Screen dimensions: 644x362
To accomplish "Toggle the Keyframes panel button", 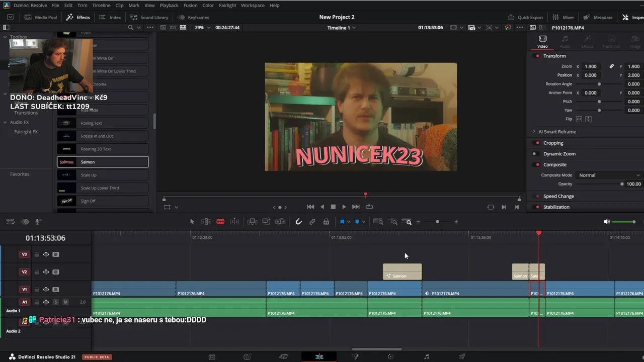I will click(x=193, y=17).
